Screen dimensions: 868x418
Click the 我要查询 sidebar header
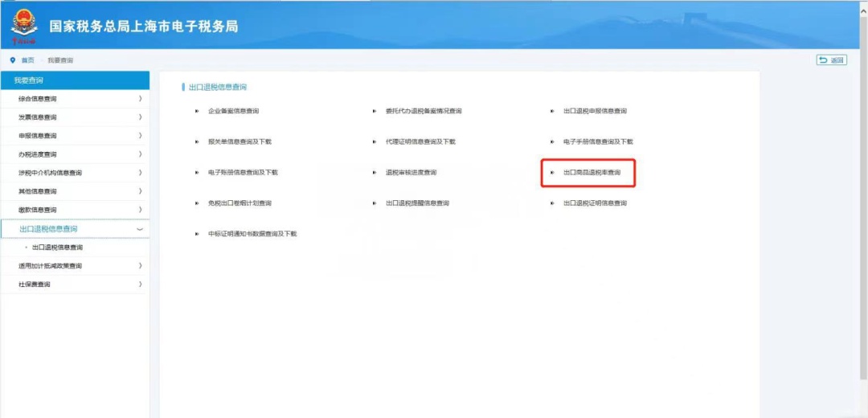pyautogui.click(x=75, y=80)
